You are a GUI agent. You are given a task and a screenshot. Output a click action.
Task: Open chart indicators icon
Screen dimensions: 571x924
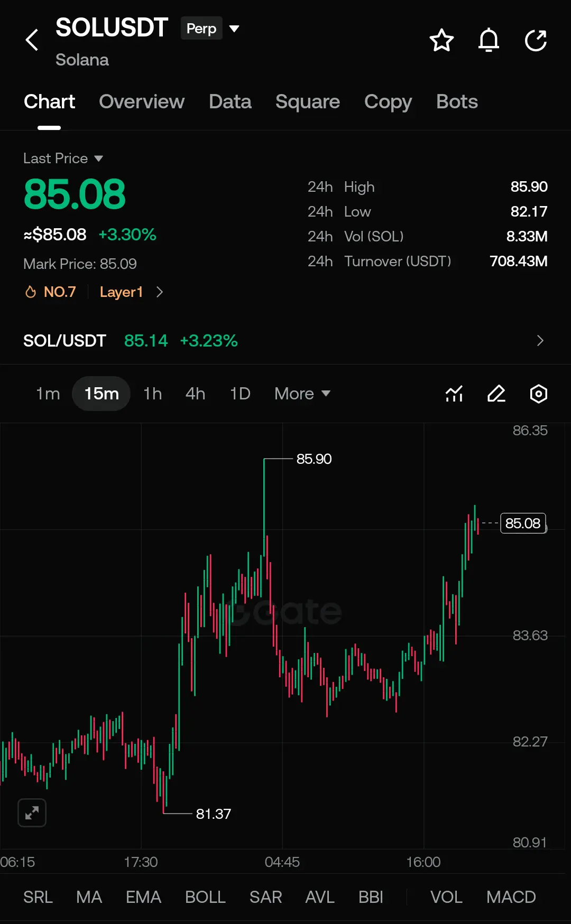[454, 394]
